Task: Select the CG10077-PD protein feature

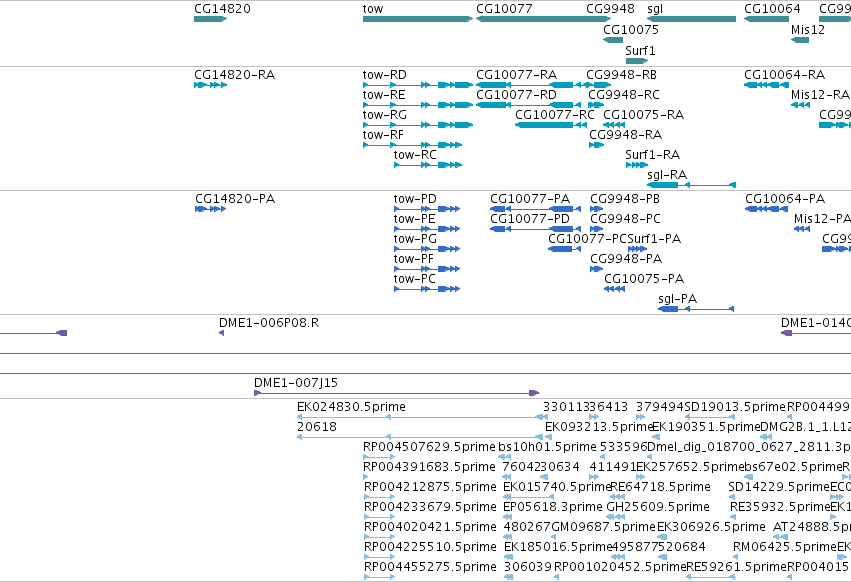Action: click(535, 229)
